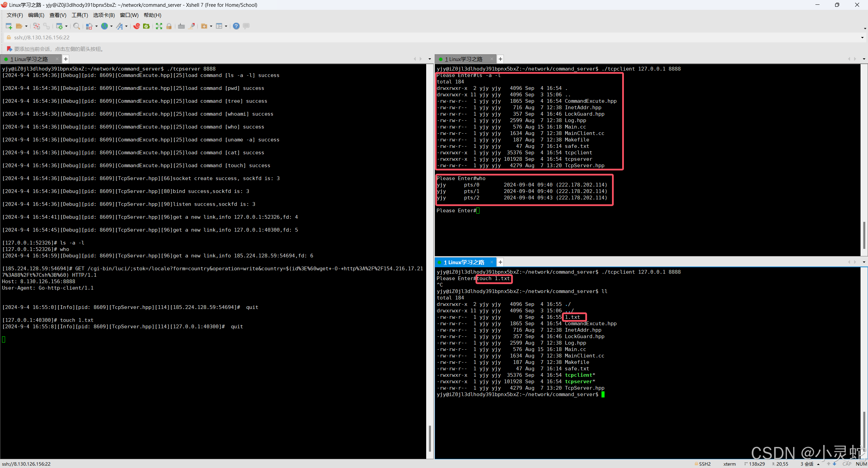Image resolution: width=868 pixels, height=468 pixels.
Task: Open the 文件(F) menu
Action: [15, 15]
